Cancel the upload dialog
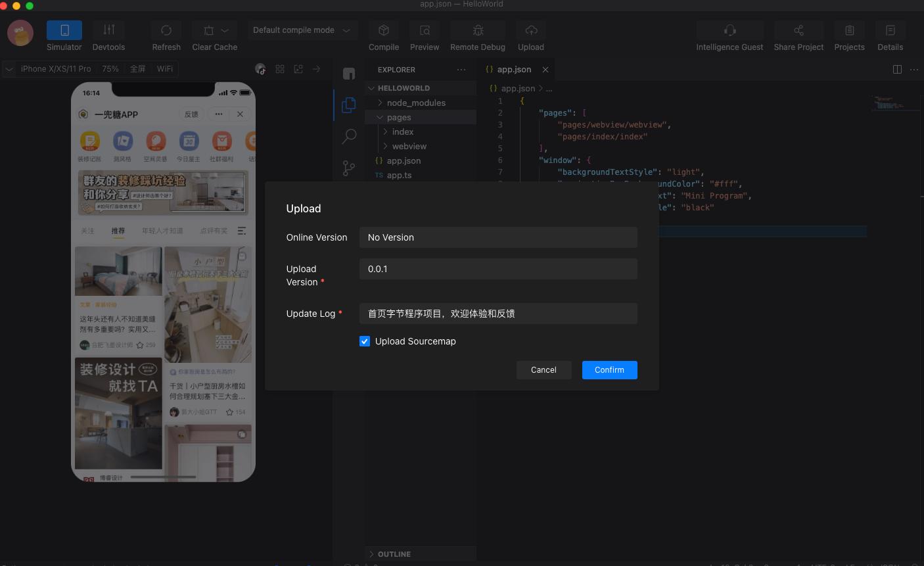 click(x=543, y=370)
